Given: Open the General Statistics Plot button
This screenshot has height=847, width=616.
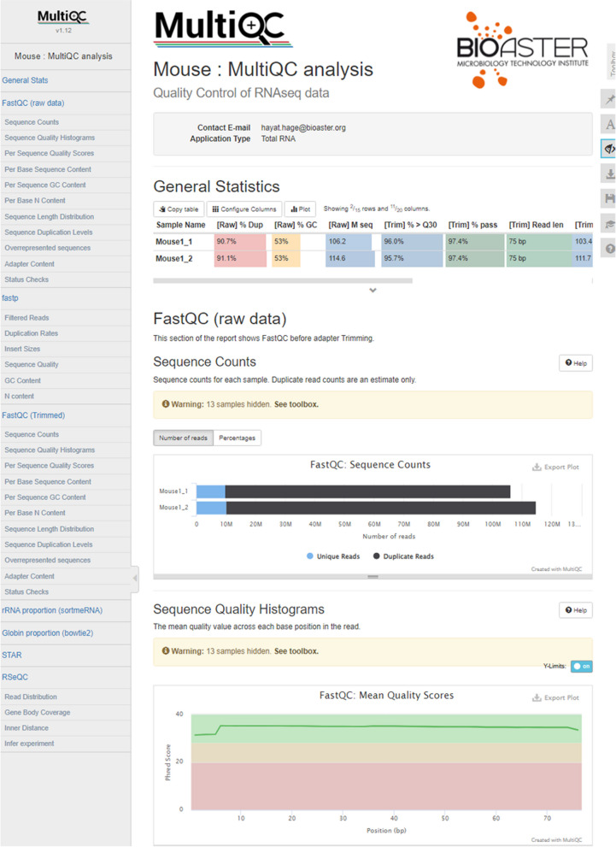Looking at the screenshot, I should pos(300,209).
